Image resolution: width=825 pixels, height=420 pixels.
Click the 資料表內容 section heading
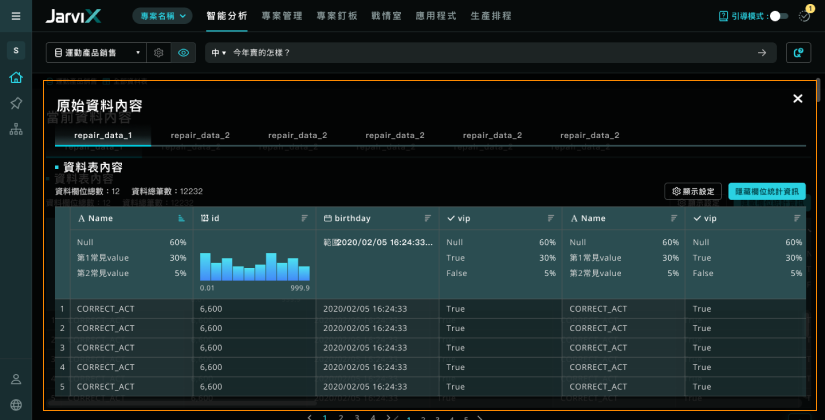tap(93, 167)
